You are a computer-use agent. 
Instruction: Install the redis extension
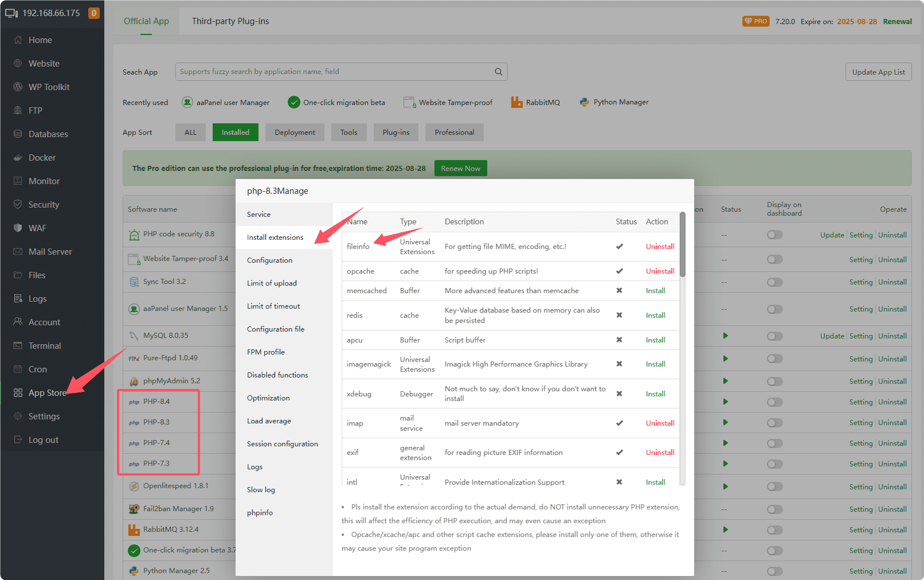click(655, 316)
